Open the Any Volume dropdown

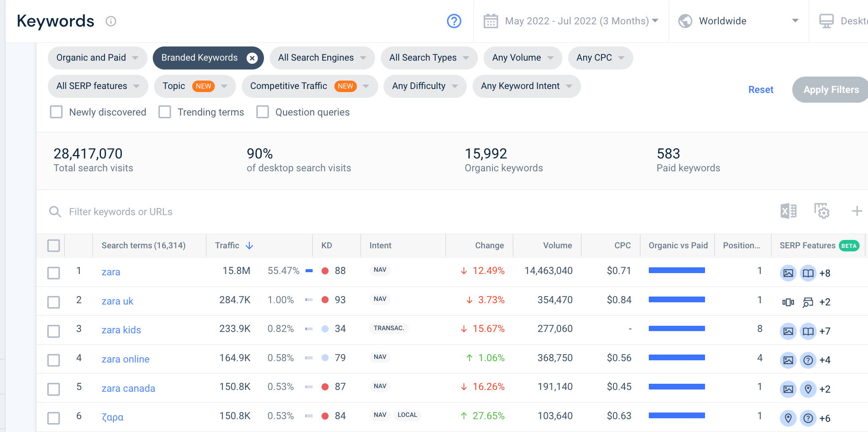tap(523, 58)
